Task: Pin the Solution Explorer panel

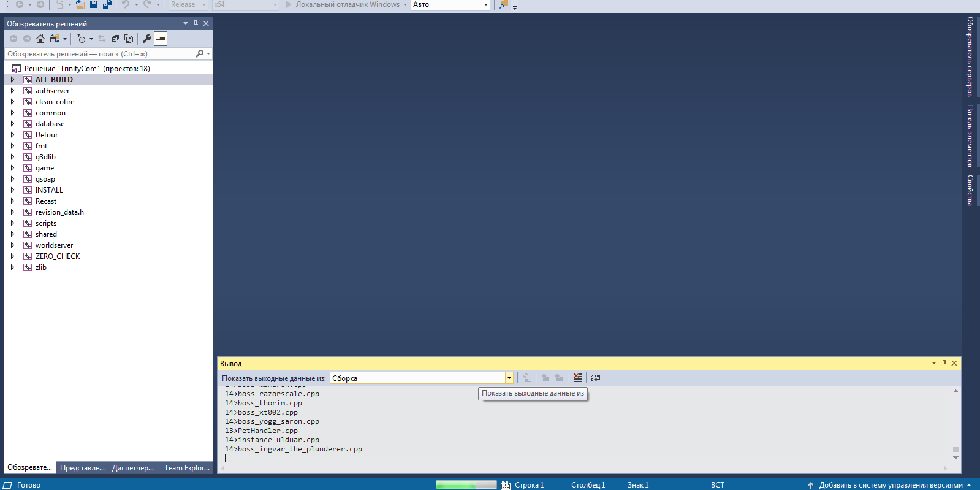Action: click(196, 23)
